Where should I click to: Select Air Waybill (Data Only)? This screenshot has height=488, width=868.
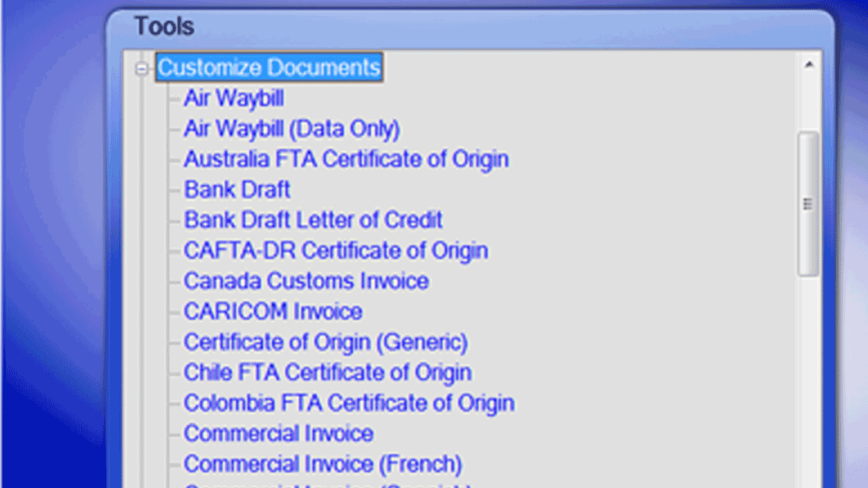(x=291, y=128)
